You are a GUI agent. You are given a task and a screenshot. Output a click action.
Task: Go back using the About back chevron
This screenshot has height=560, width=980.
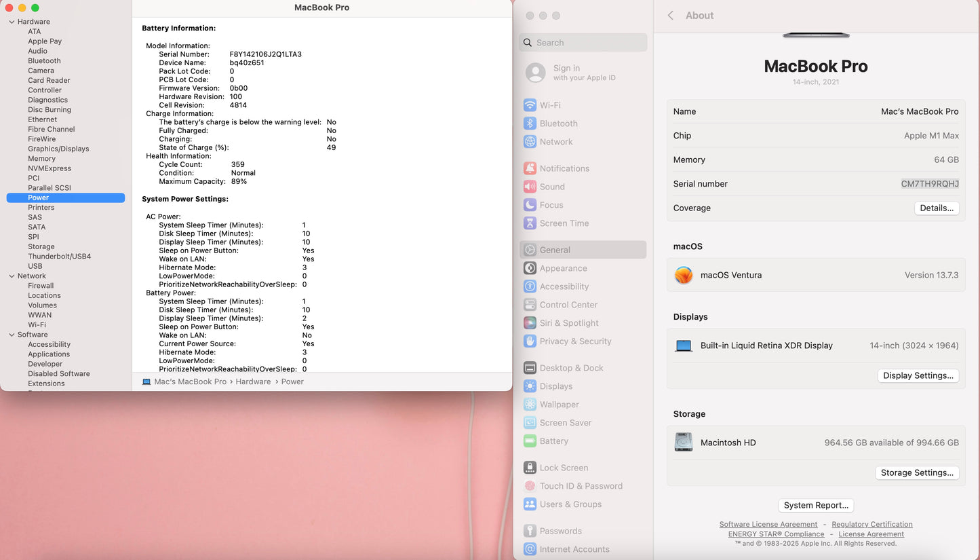pos(671,16)
